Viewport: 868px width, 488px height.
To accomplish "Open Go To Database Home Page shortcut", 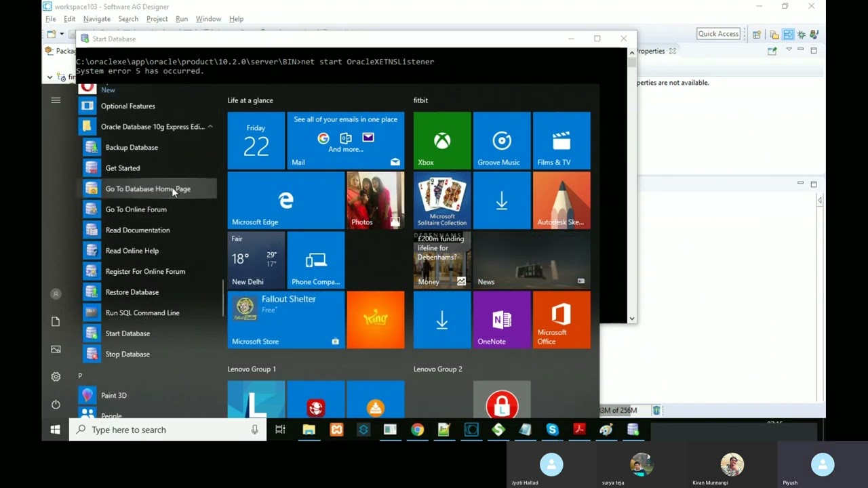I will click(x=147, y=188).
